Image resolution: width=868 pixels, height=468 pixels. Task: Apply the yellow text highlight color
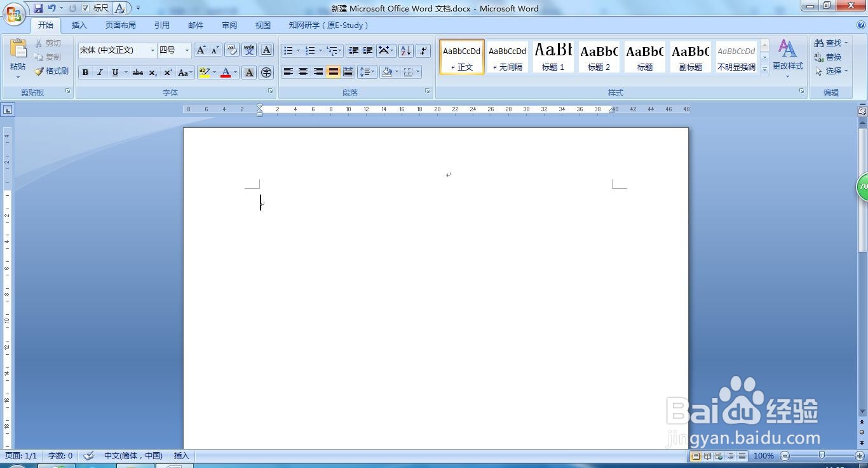pyautogui.click(x=204, y=72)
